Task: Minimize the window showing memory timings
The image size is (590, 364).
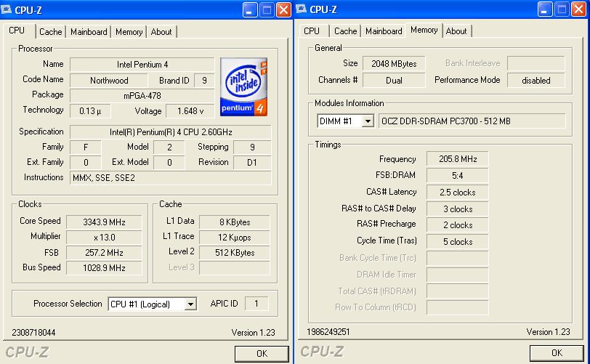Action: coord(545,10)
